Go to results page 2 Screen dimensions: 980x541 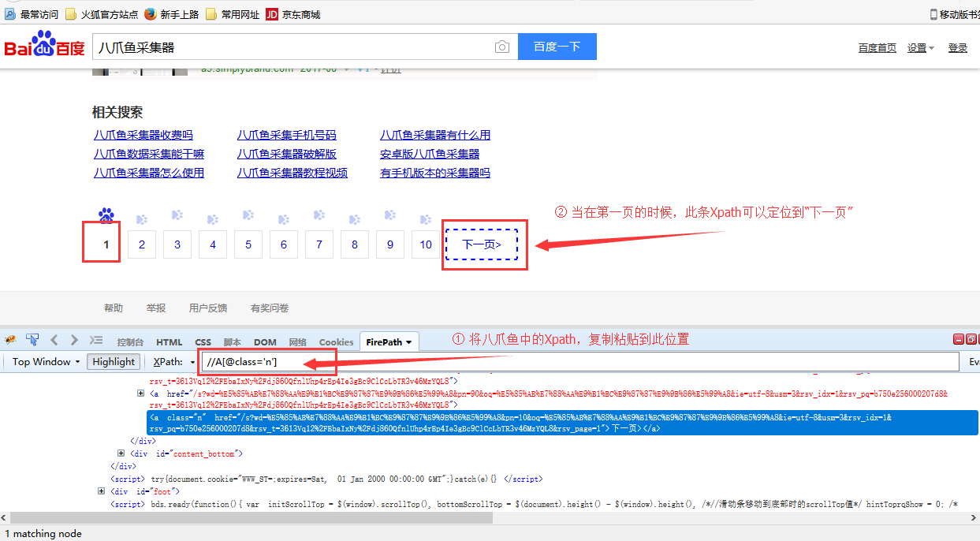[142, 244]
